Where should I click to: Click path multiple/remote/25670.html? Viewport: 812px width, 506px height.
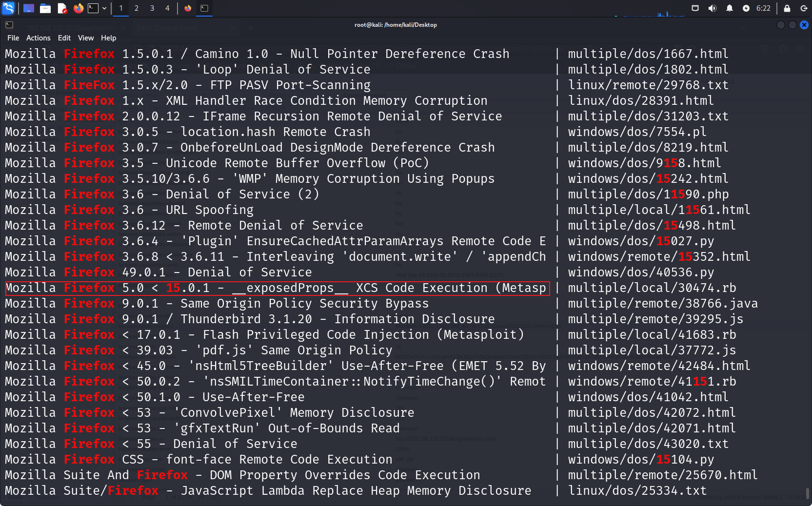[663, 475]
